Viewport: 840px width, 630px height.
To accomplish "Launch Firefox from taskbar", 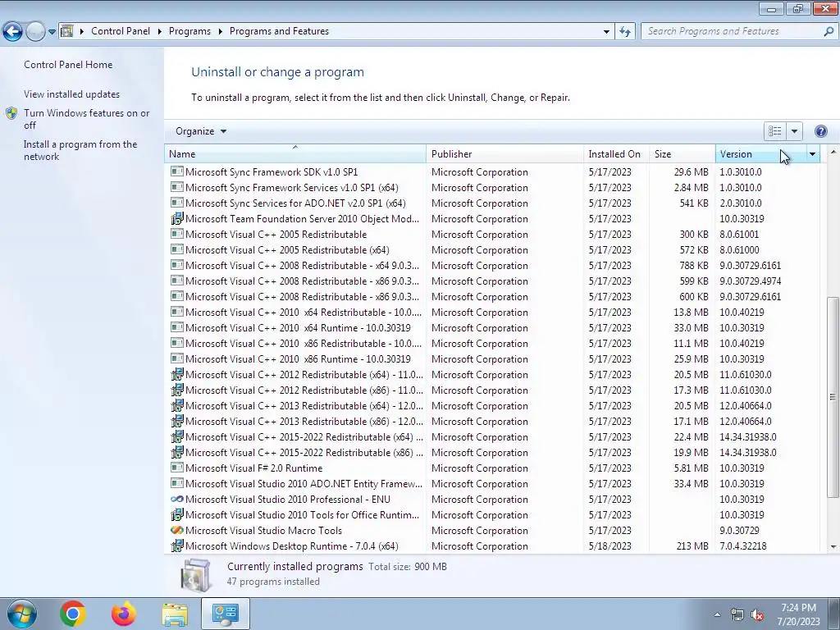I will tap(124, 614).
